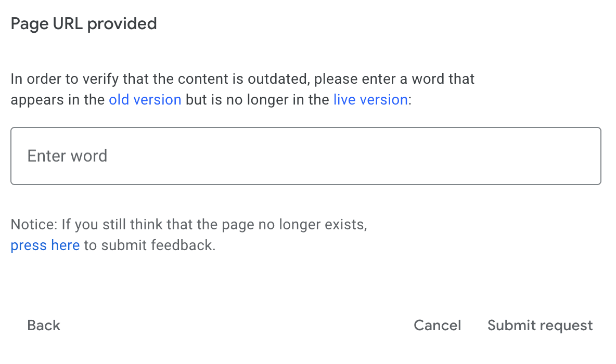Place cursor in the Enter word placeholder
Screen dimensions: 616x364
[x=68, y=156]
